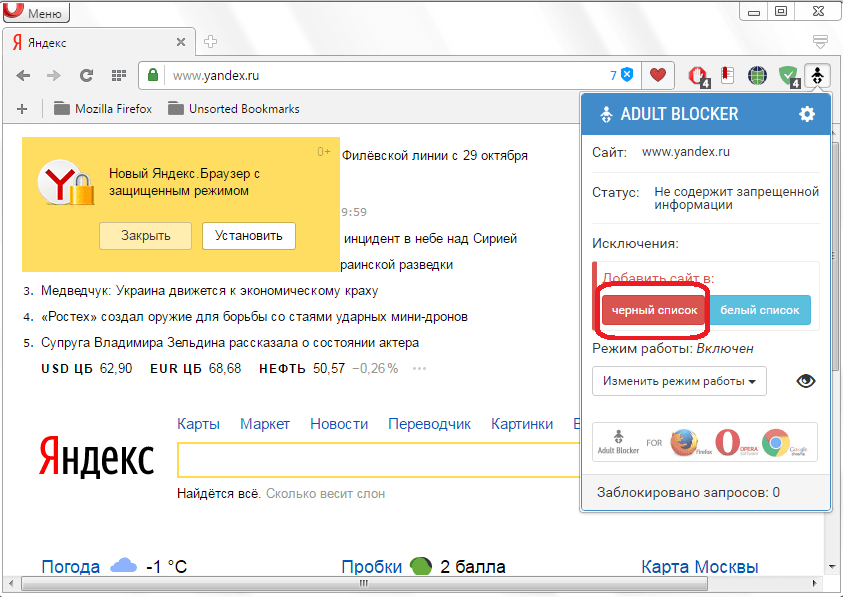Open a new tab with plus icon
Screen dimensions: 843x597
[210, 42]
